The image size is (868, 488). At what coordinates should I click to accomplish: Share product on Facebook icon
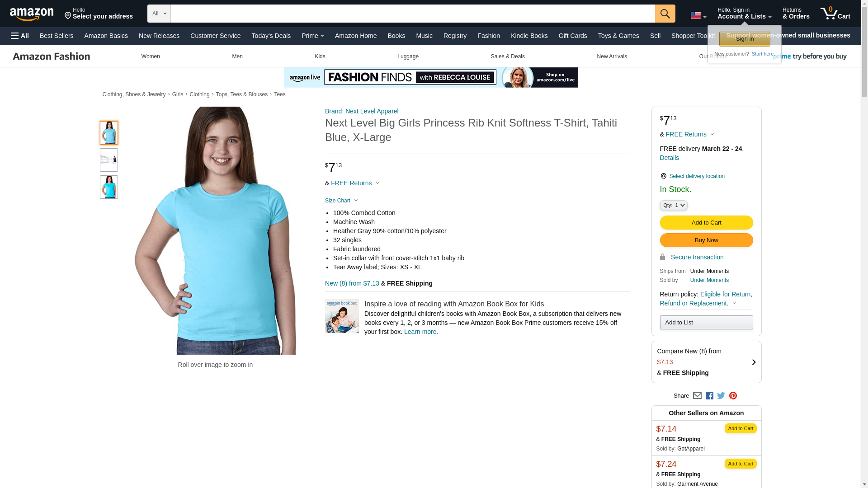(709, 396)
